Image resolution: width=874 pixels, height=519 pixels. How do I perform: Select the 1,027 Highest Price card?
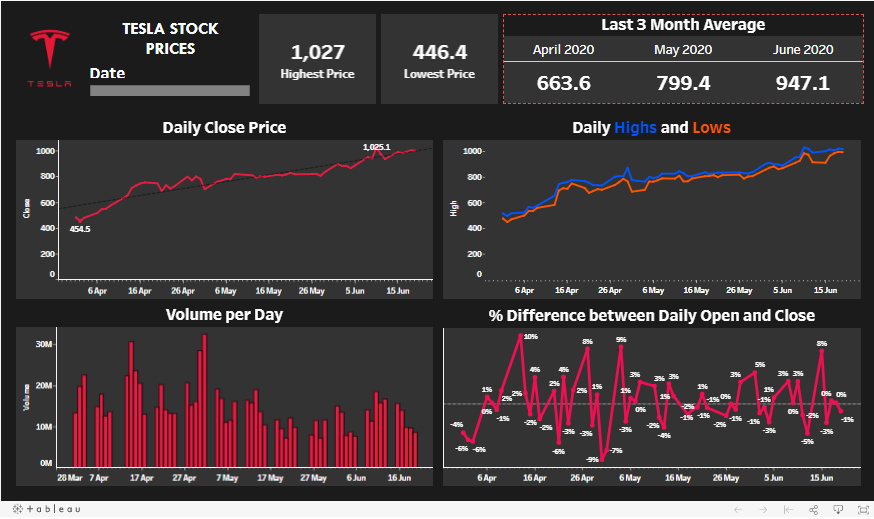[318, 59]
